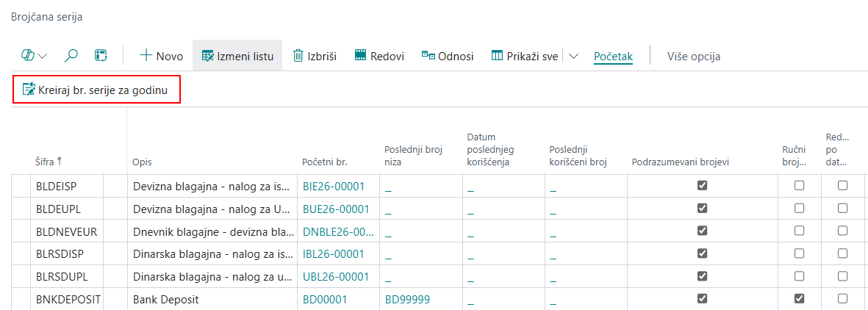This screenshot has width=868, height=310.
Task: Select the BLDNEVEUR code cell
Action: [67, 231]
